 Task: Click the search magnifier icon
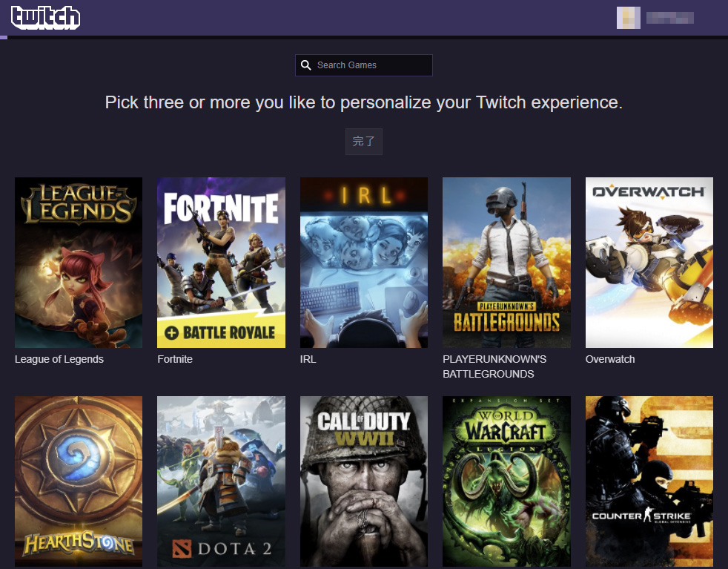(305, 65)
